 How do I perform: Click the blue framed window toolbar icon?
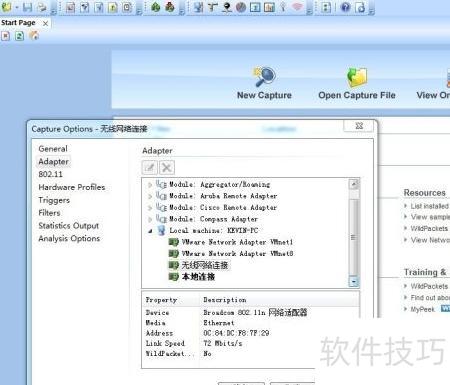[255, 7]
